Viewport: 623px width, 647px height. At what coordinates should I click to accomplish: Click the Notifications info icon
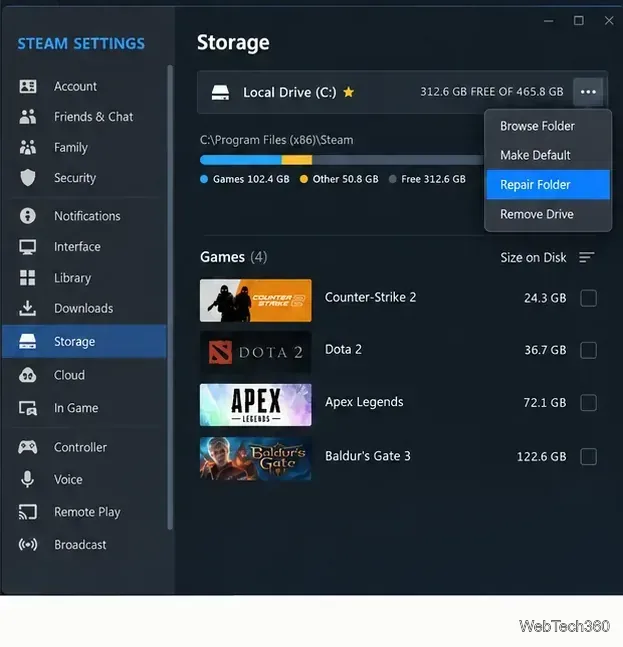pos(28,216)
